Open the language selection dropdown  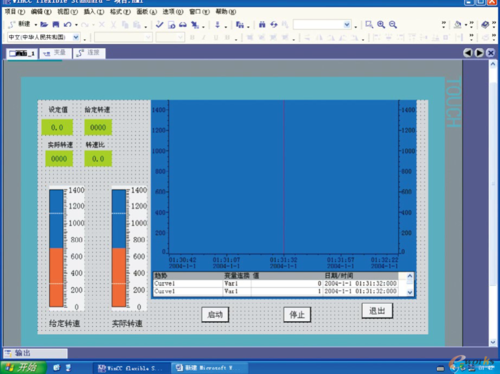[76, 37]
